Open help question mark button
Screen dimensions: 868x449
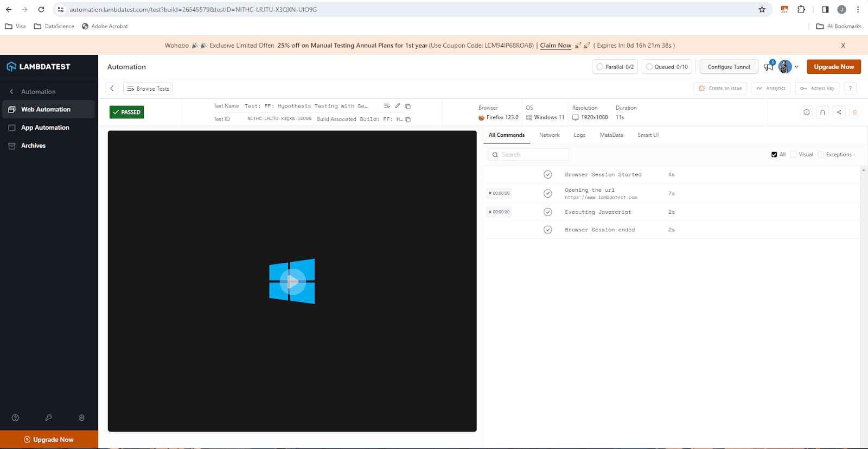click(x=850, y=88)
